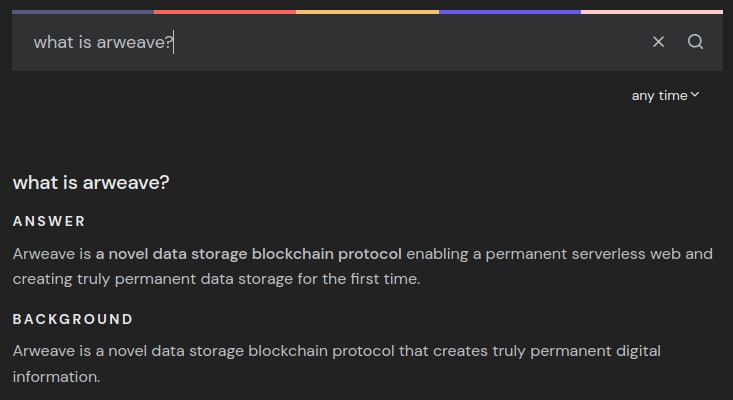Click the bold "a novel data storage blockchain protocol" text
This screenshot has height=400, width=733.
tap(249, 254)
